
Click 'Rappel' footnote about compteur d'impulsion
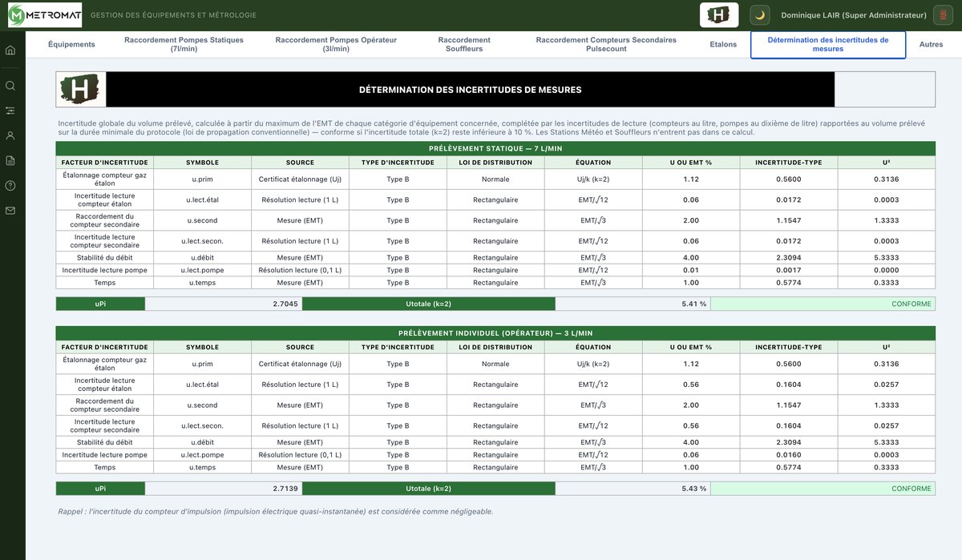coord(276,511)
